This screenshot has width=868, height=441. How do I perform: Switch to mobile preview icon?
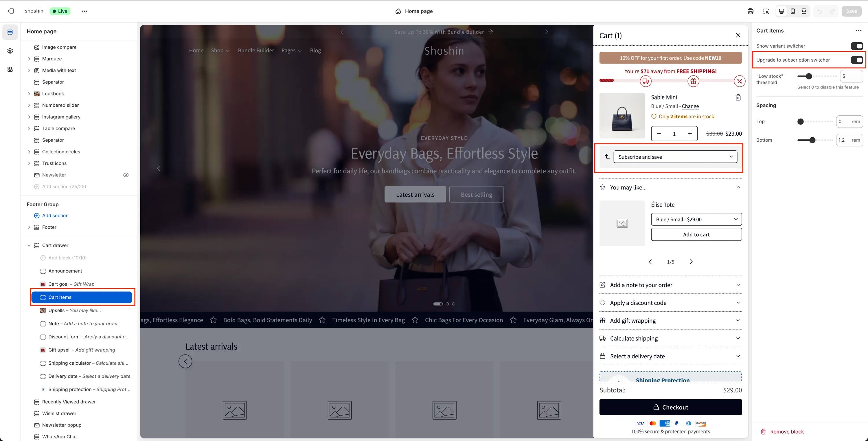click(x=792, y=11)
